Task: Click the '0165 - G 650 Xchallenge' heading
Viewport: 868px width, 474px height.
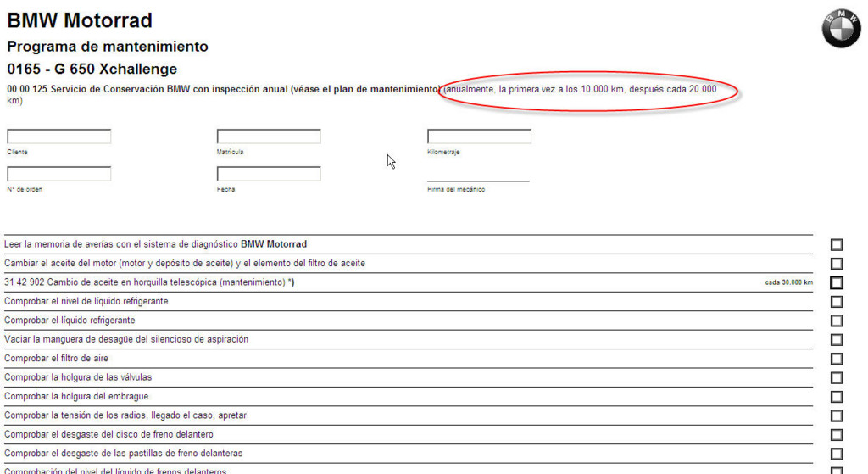Action: tap(92, 69)
